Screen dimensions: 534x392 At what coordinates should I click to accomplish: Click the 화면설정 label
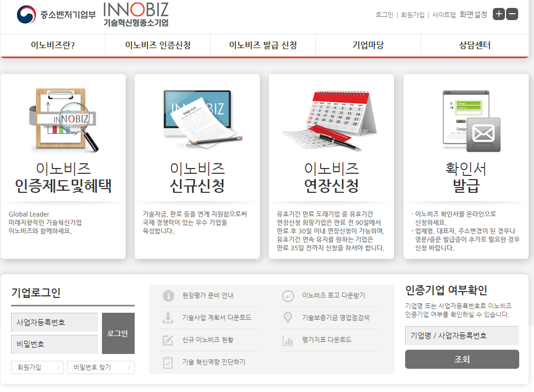tap(473, 15)
